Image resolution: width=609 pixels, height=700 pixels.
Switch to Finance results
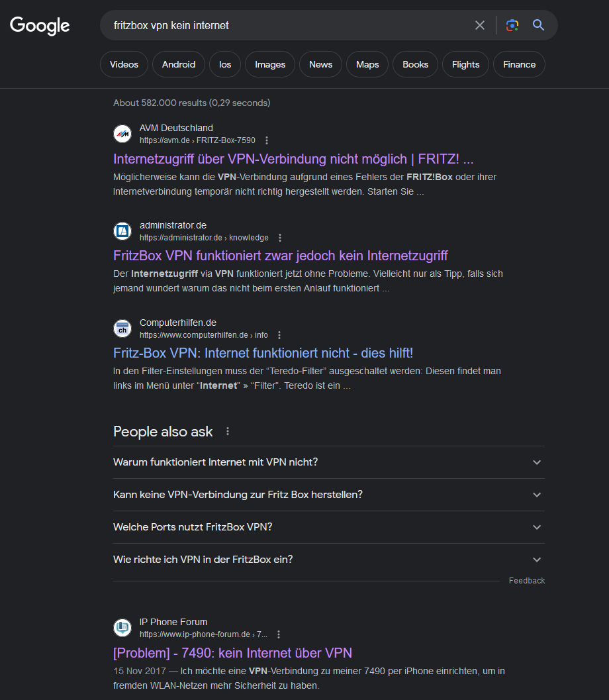(x=519, y=64)
